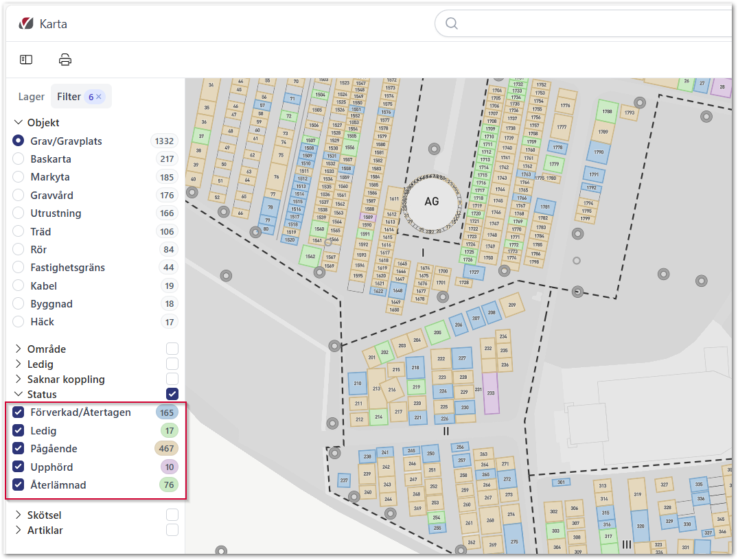Clear filters using the x on Filter badge
The width and height of the screenshot is (738, 560).
click(99, 97)
